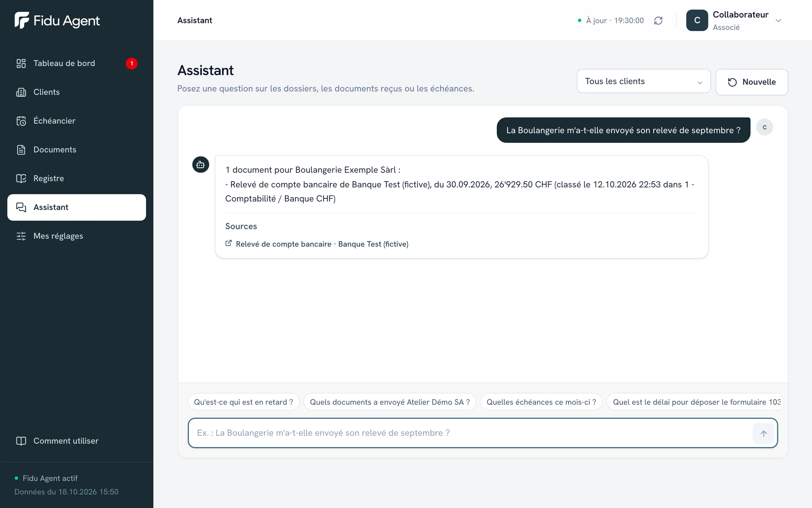The width and height of the screenshot is (812, 508).
Task: Open the Échéancier page
Action: [77, 121]
